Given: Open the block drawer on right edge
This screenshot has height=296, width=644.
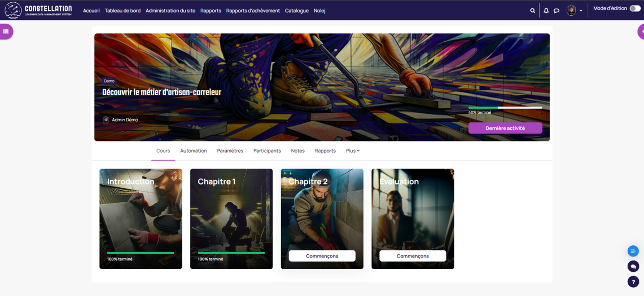Looking at the screenshot, I should point(641,32).
